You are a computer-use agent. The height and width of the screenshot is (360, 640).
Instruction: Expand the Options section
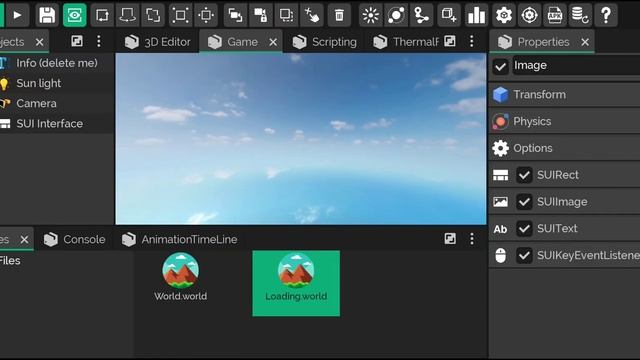coord(564,148)
